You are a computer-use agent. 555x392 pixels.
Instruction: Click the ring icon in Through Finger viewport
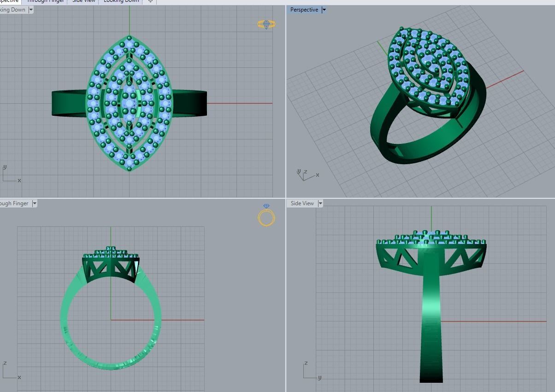click(x=266, y=215)
